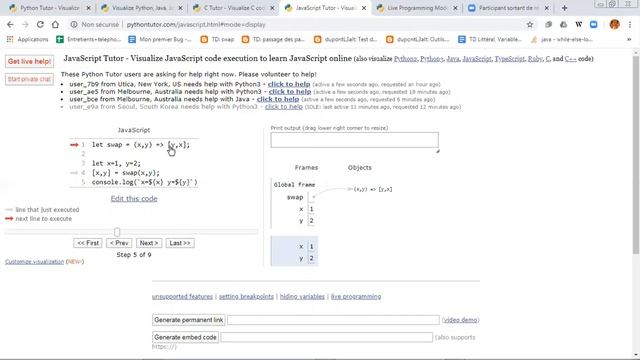Open the C++ visualizer link

(571, 59)
